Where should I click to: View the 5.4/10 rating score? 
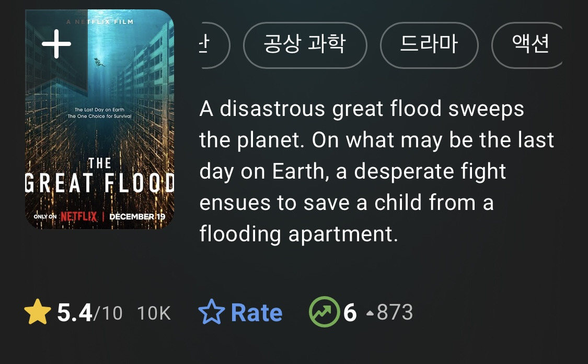(89, 313)
